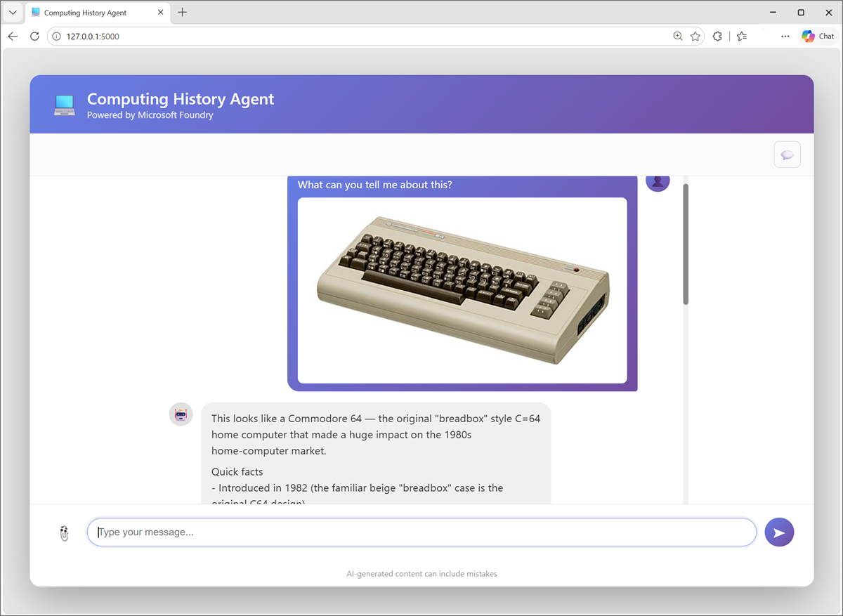Click "This looks like a Commodore 64" line
843x616 pixels.
tap(376, 419)
